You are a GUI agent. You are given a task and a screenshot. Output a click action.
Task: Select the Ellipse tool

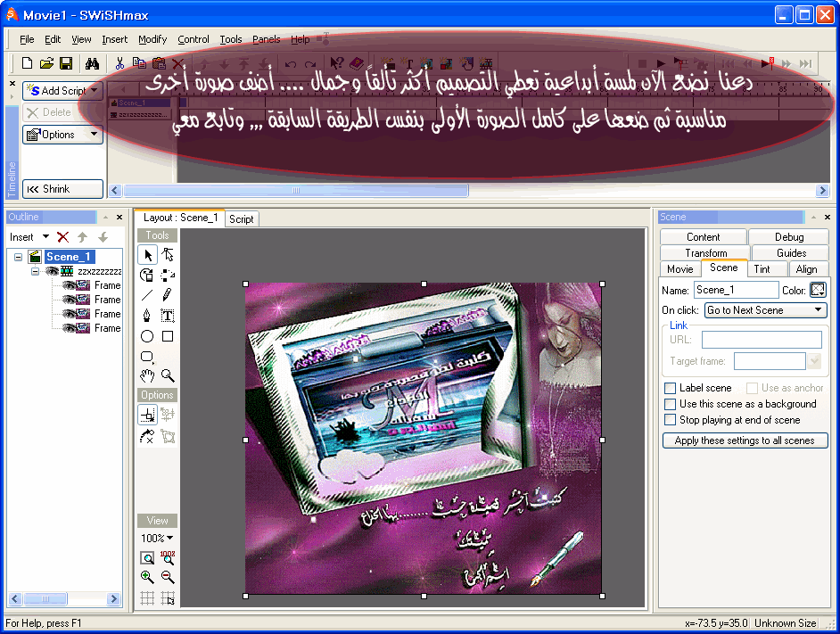pos(147,336)
